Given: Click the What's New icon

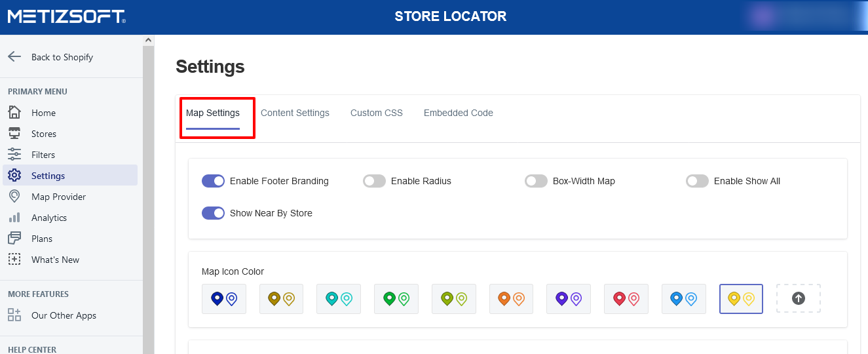Looking at the screenshot, I should (x=14, y=260).
